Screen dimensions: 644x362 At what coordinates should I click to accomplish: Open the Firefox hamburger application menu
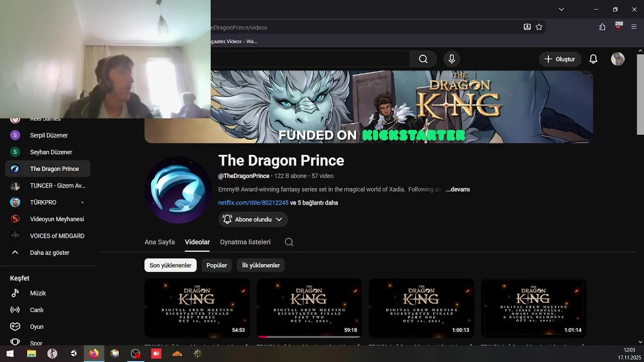point(634,27)
